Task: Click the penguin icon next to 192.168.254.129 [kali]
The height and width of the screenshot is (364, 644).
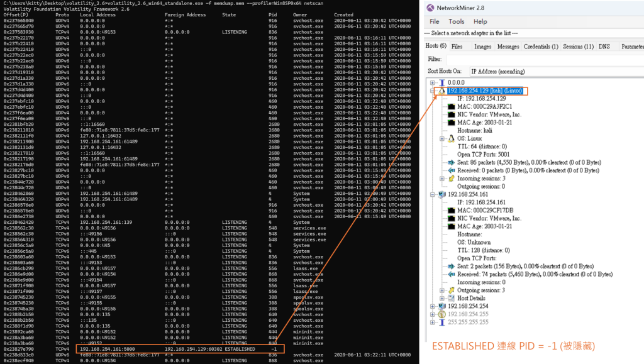Action: (x=442, y=91)
